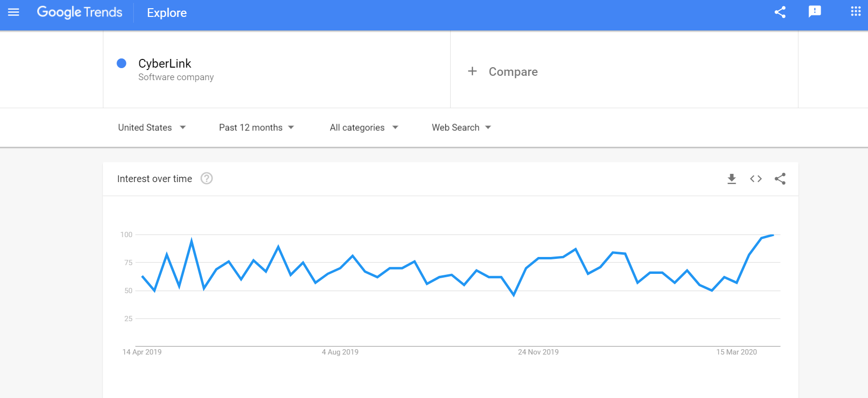This screenshot has height=398, width=868.
Task: Go to Explore page link
Action: click(x=167, y=13)
